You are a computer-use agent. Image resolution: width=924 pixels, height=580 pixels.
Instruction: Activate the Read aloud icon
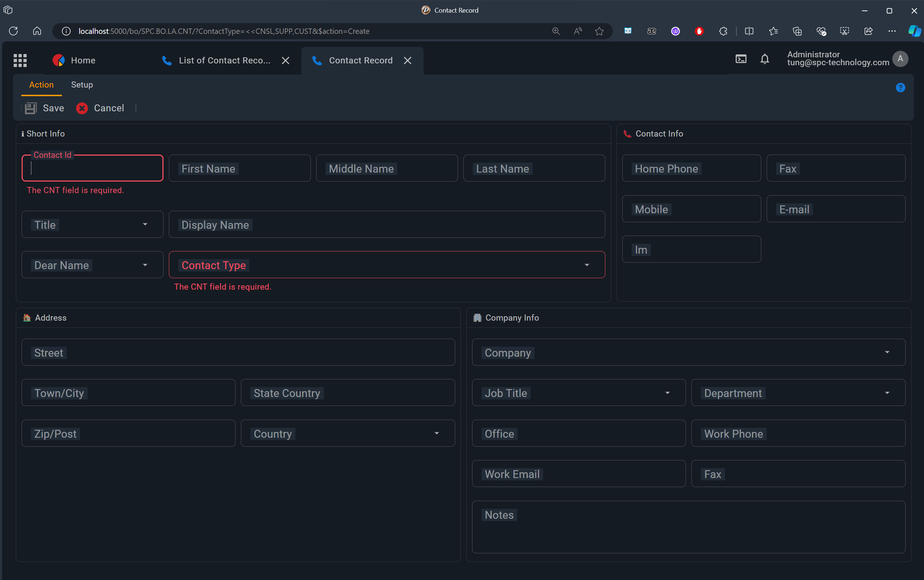[x=577, y=31]
